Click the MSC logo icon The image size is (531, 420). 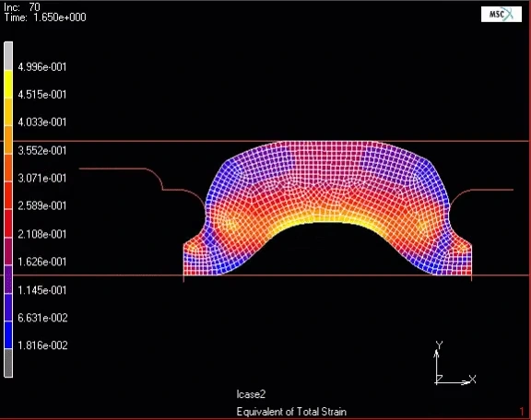click(501, 14)
